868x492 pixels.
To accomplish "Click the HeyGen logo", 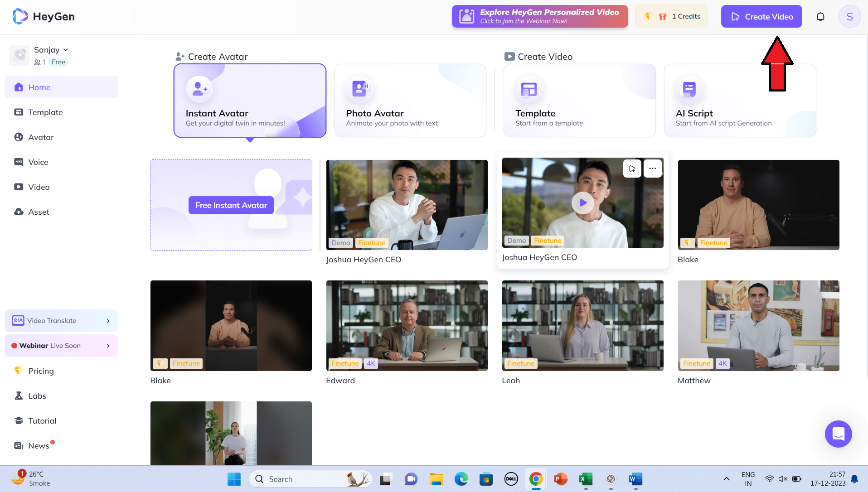I will (x=44, y=16).
